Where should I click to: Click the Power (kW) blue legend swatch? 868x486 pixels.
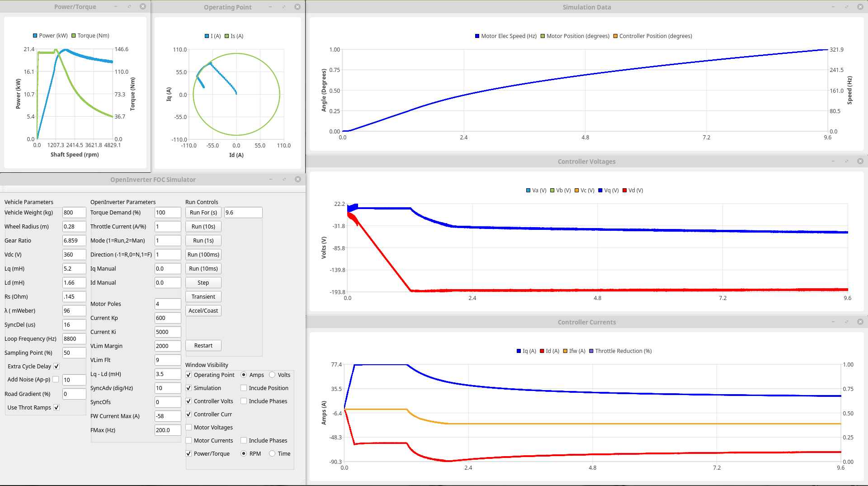(35, 36)
